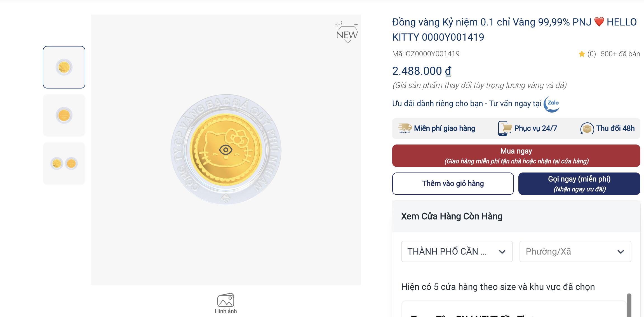Click Gọi ngay (miễn phí) button

pos(579,183)
